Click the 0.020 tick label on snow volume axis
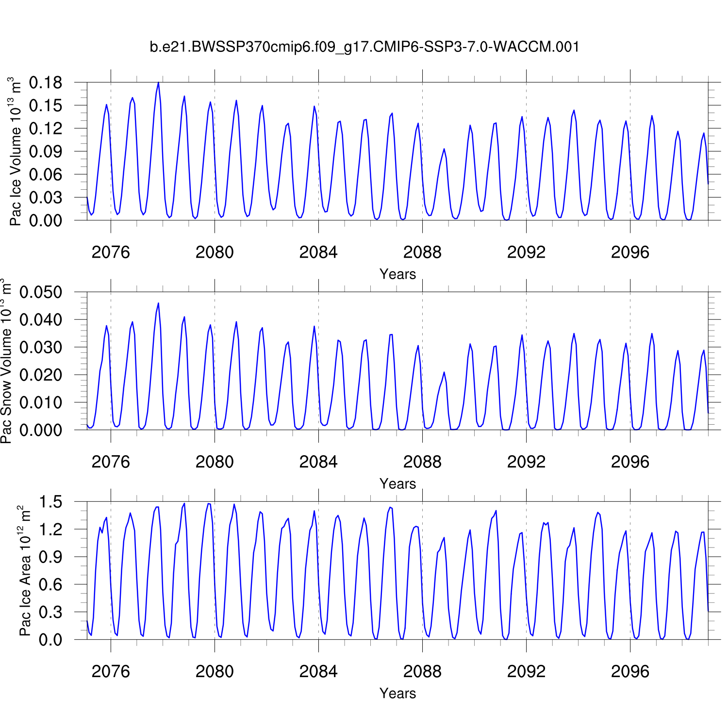This screenshot has height=728, width=728. pyautogui.click(x=41, y=375)
